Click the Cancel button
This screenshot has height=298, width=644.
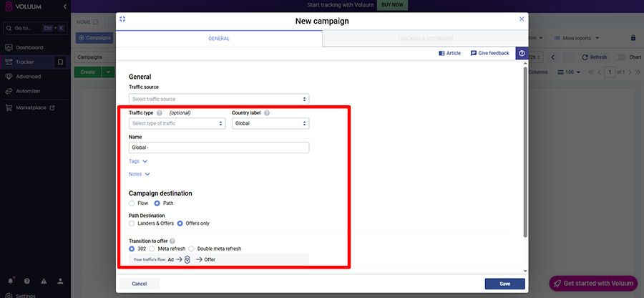click(140, 284)
